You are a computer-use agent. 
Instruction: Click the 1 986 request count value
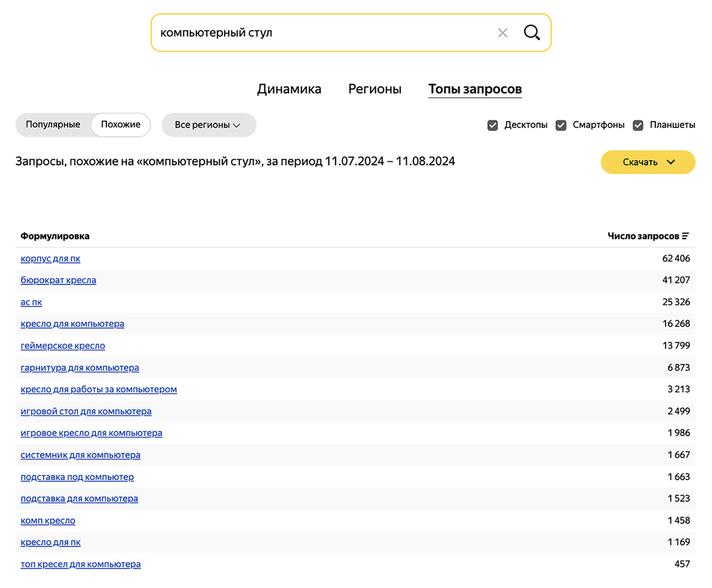coord(679,433)
